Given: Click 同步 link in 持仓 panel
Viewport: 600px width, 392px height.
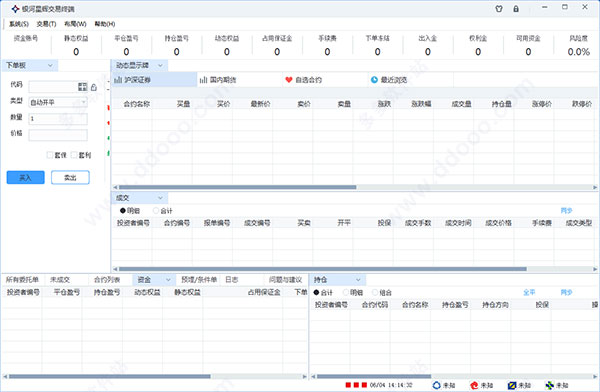Looking at the screenshot, I should (566, 292).
